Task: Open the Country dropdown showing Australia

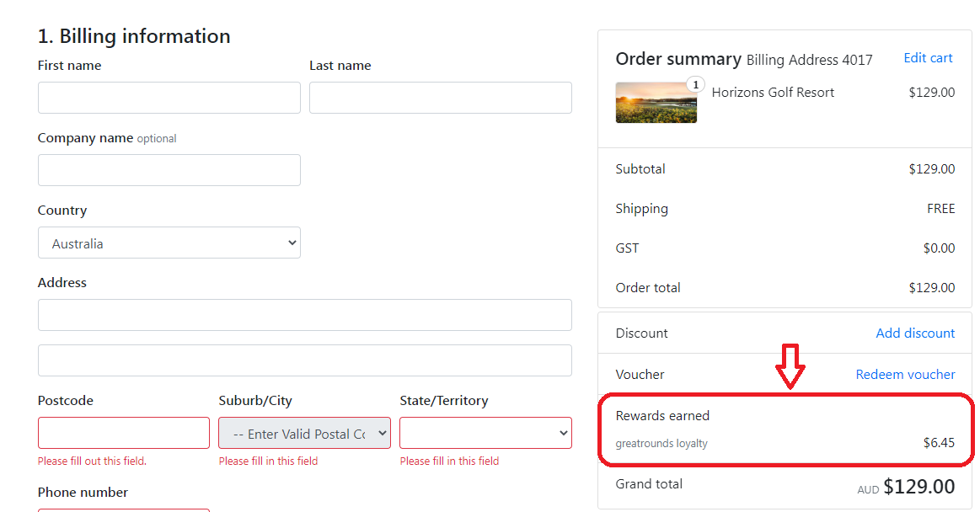Action: coord(169,243)
